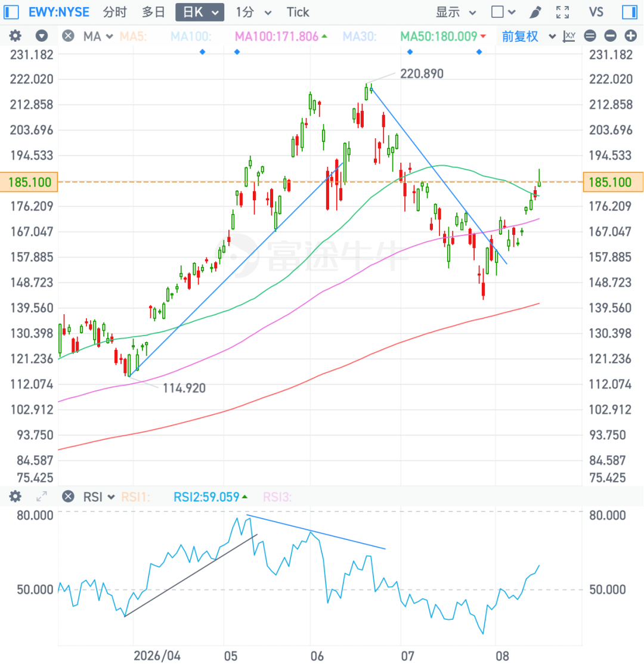Select the 1分 one-minute tab

(x=245, y=13)
